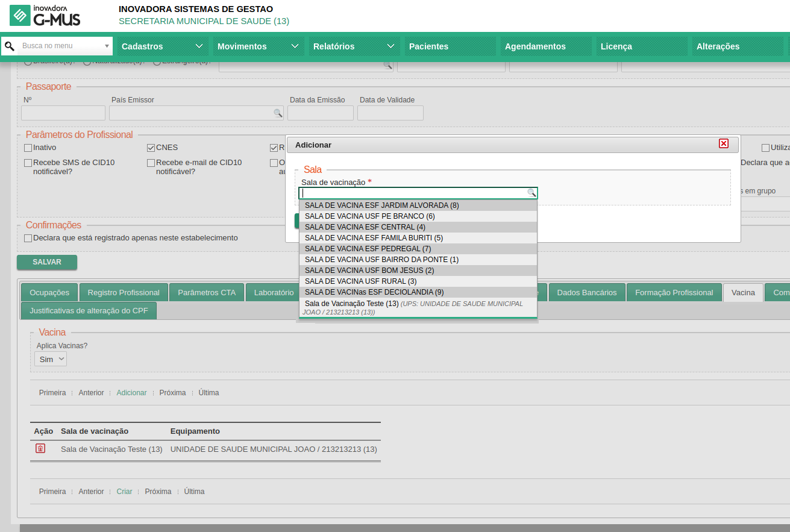
Task: Open the Aplica Vacinas Sim dropdown
Action: (51, 359)
